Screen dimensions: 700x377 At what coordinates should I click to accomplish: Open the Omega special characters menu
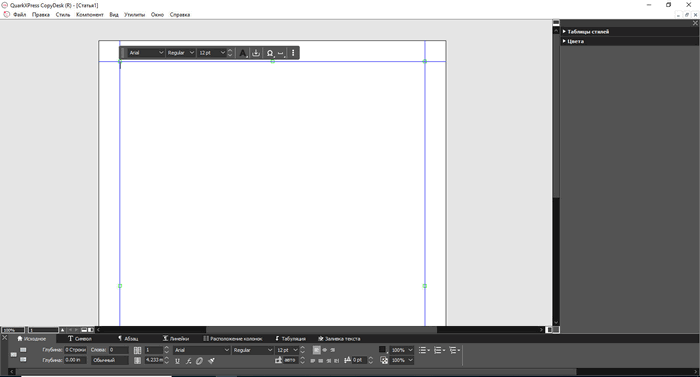[270, 53]
